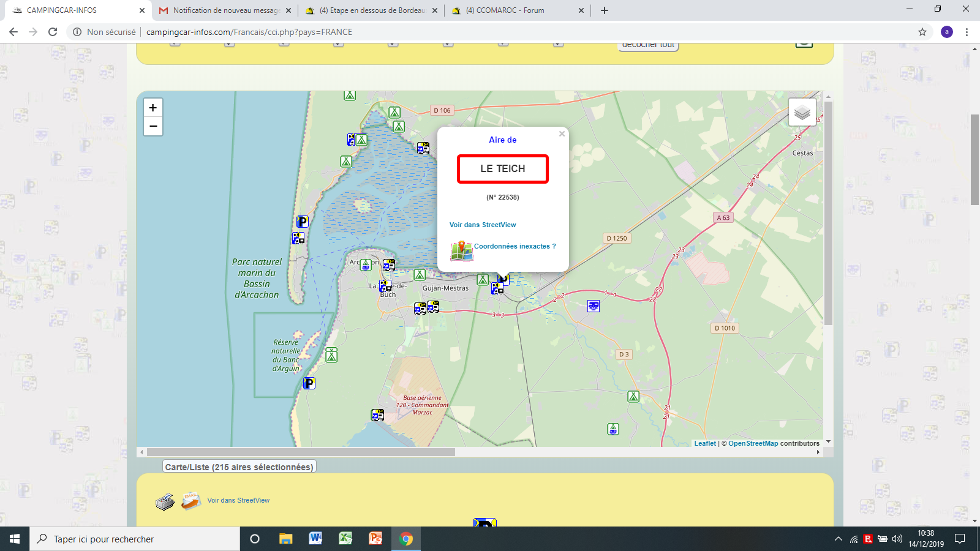The image size is (980, 551).
Task: Go back to the previous page
Action: point(13,32)
